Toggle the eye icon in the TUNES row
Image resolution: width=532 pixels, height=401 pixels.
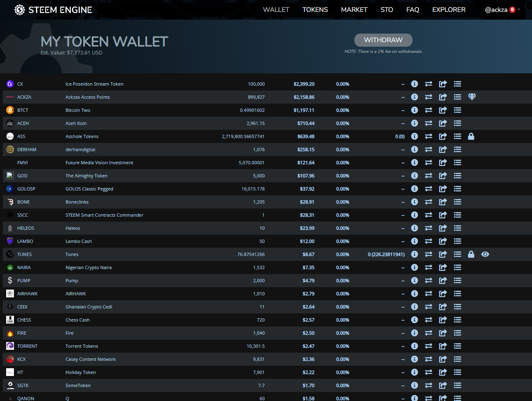point(485,254)
